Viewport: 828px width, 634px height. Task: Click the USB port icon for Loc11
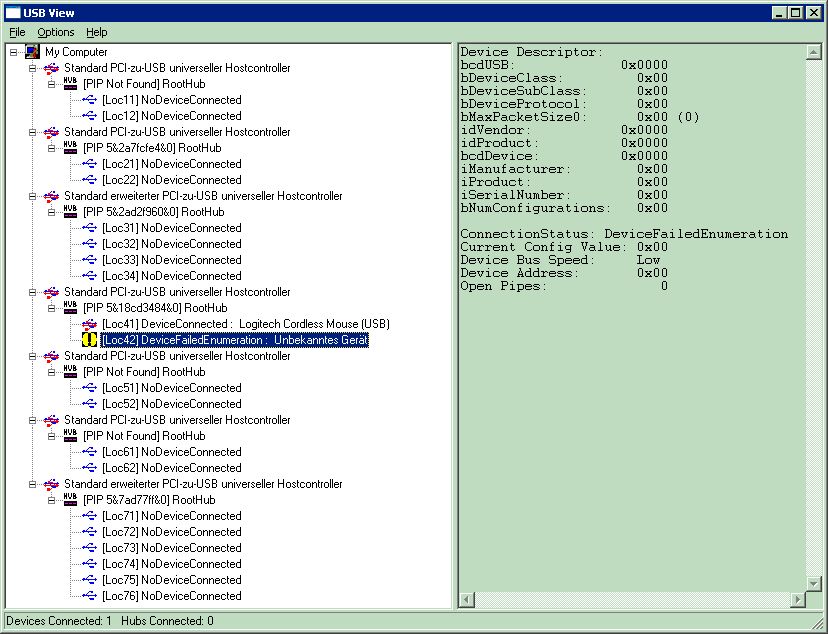(90, 100)
